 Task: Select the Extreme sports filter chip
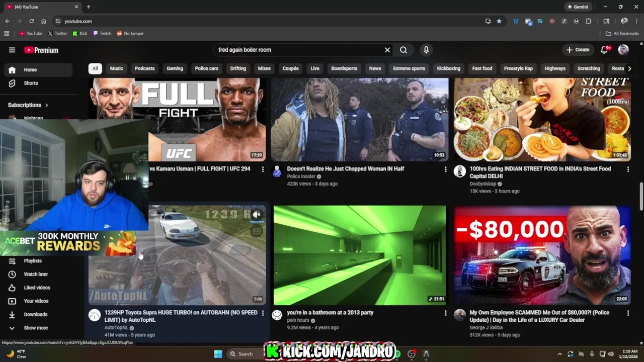point(409,68)
